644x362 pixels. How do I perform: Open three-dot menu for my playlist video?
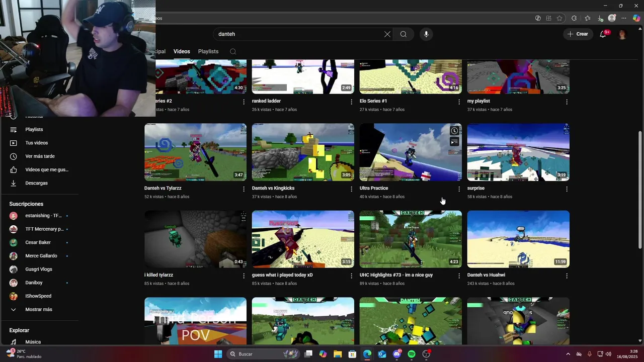567,102
